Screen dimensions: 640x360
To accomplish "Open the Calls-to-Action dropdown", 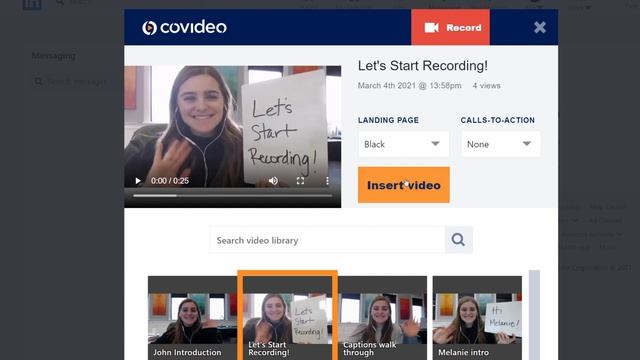I will [x=500, y=144].
